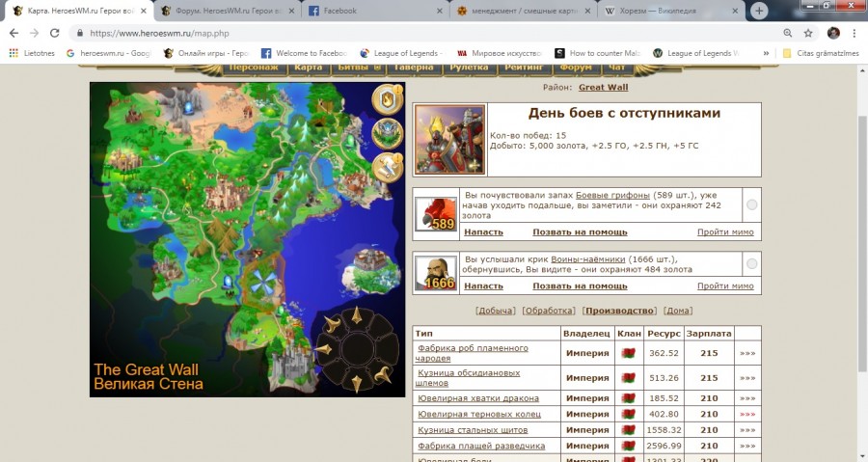Close the Facebook browser tab
The image size is (868, 462).
[x=440, y=11]
